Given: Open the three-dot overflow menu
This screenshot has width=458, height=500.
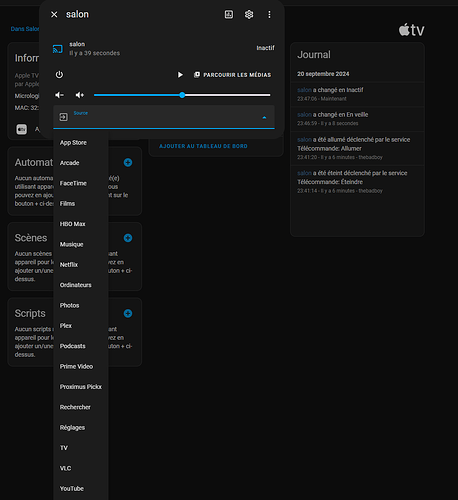Looking at the screenshot, I should tap(269, 14).
